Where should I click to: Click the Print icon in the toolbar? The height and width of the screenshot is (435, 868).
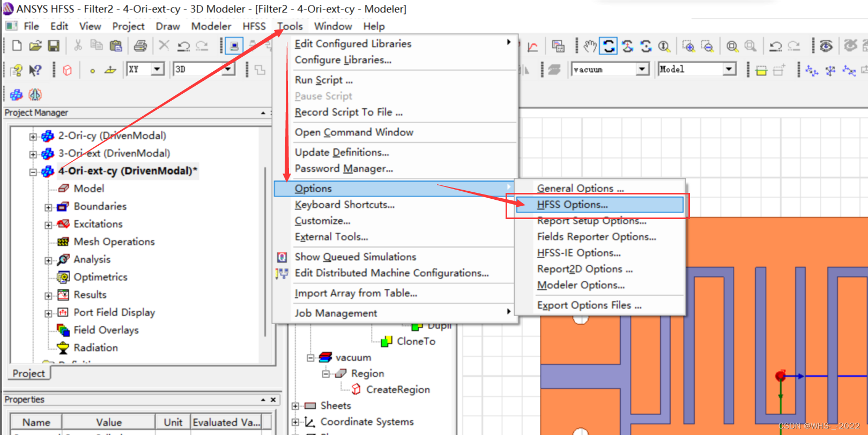[x=140, y=46]
